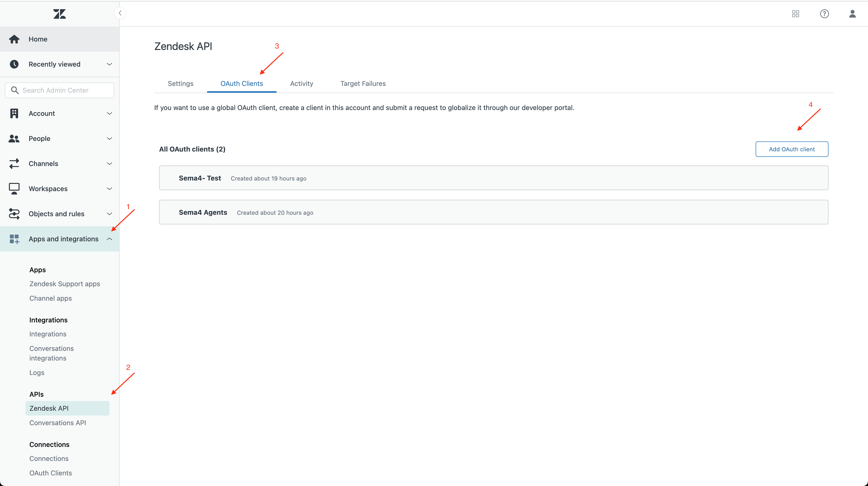868x486 pixels.
Task: Open the Activity tab
Action: tap(301, 83)
